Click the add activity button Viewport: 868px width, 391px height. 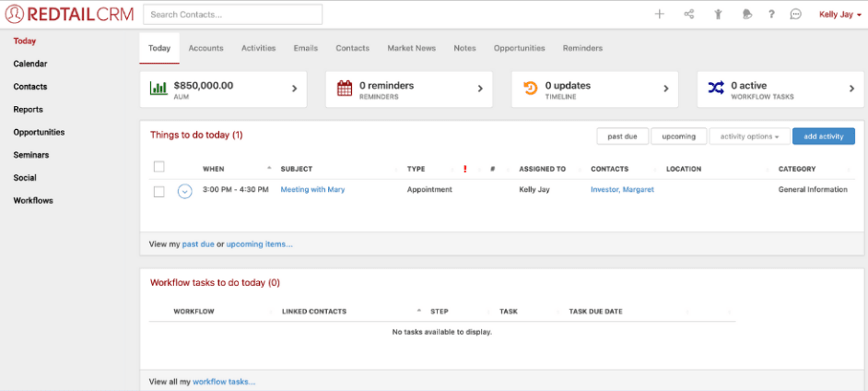pyautogui.click(x=823, y=136)
